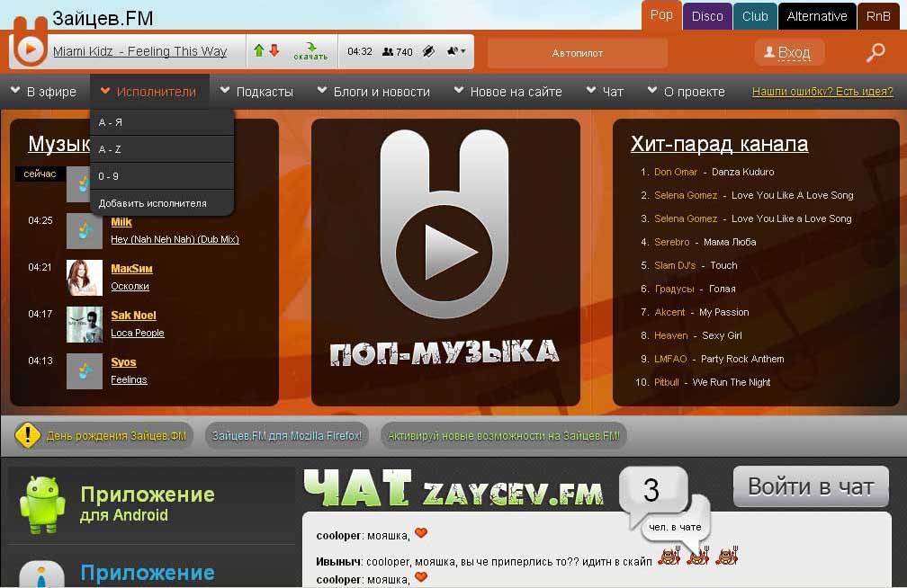Click the Sak Noel cover thumbnail
This screenshot has width=907, height=588.
(x=85, y=325)
